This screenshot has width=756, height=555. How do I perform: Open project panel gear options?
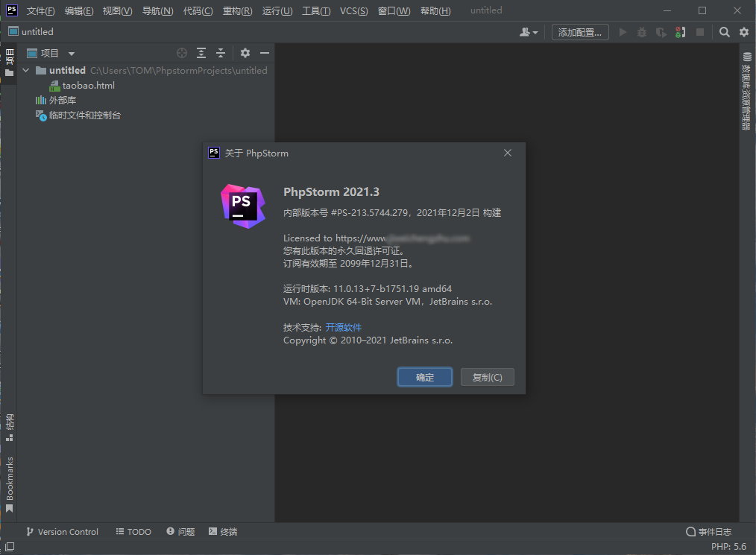[x=245, y=53]
